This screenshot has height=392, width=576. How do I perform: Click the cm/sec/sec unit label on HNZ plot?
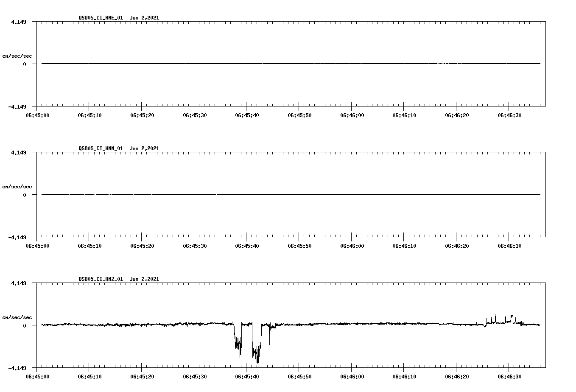[x=17, y=317]
